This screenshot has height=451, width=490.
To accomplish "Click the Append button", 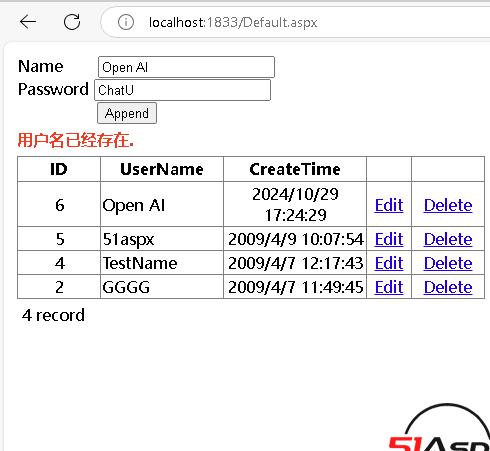I will (x=127, y=113).
